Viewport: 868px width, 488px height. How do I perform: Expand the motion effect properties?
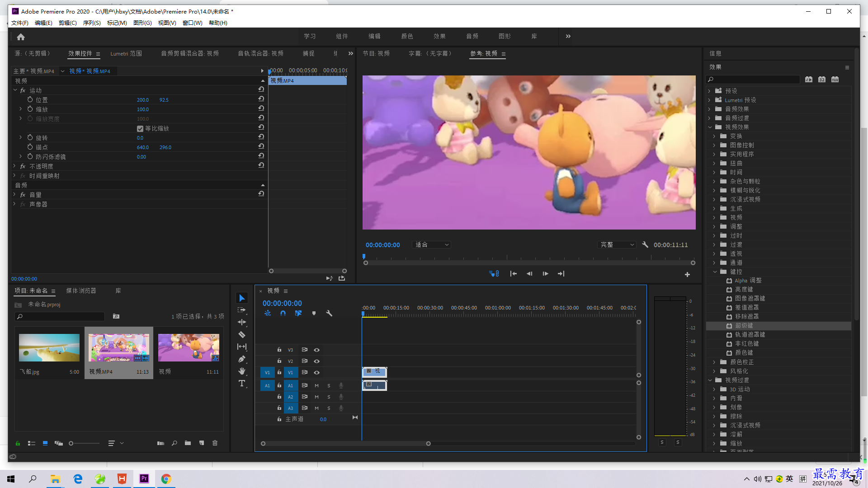(15, 90)
